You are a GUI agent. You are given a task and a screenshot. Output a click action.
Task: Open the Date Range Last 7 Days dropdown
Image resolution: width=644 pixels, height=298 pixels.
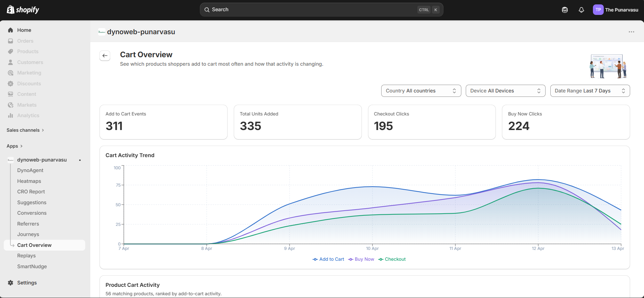coord(590,91)
